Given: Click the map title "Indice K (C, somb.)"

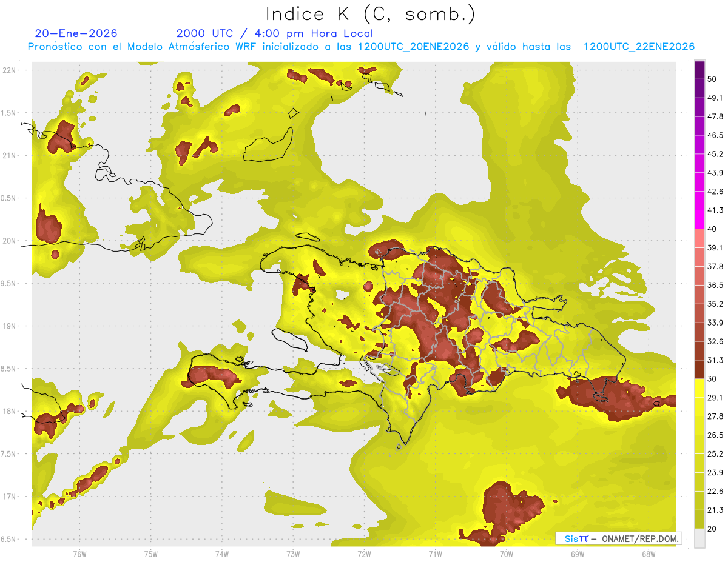Looking at the screenshot, I should [371, 14].
